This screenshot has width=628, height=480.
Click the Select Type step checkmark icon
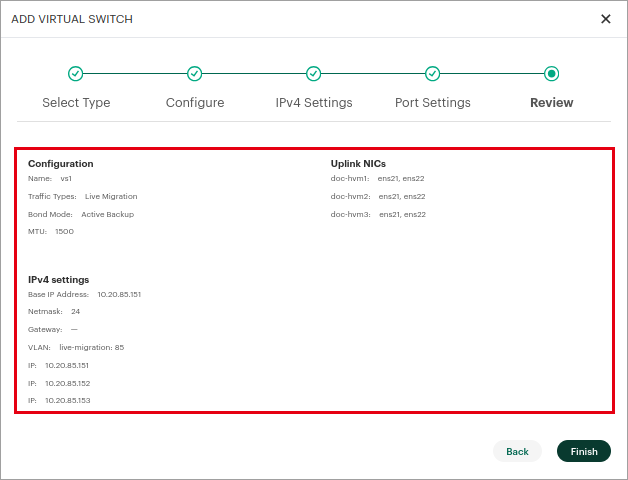tap(75, 74)
